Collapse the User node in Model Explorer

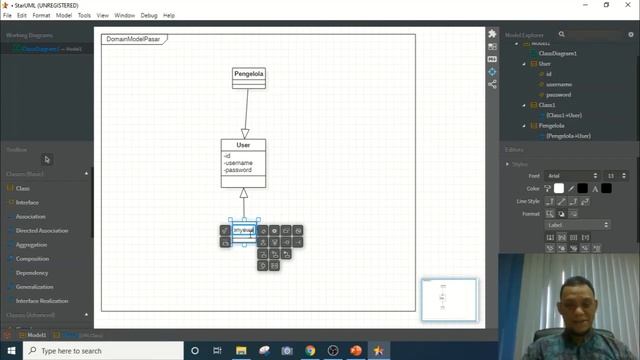pos(524,64)
